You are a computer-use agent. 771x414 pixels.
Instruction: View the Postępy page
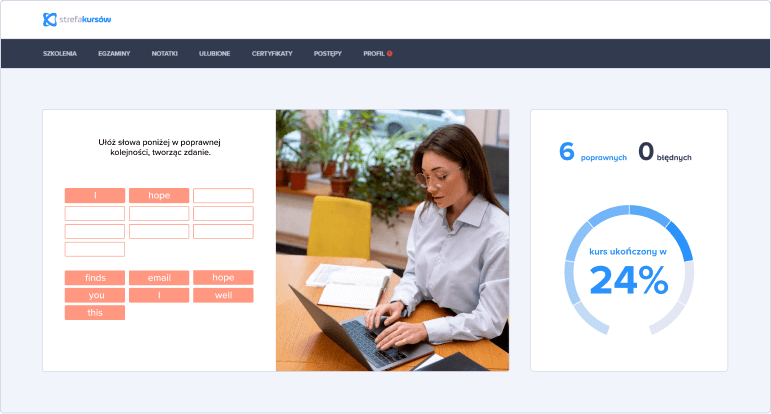(x=327, y=53)
